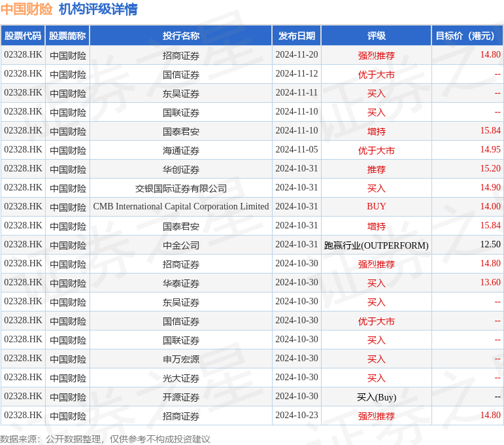Viewport: 504px width, 445px height.
Task: Click 东吴证券 in the 2024-10-30 row
Action: [x=181, y=302]
